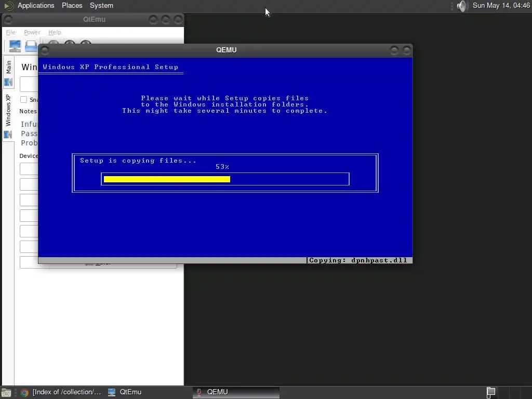Click the text field below the Win heading in QtEmu
This screenshot has width=532, height=399.
(x=29, y=84)
